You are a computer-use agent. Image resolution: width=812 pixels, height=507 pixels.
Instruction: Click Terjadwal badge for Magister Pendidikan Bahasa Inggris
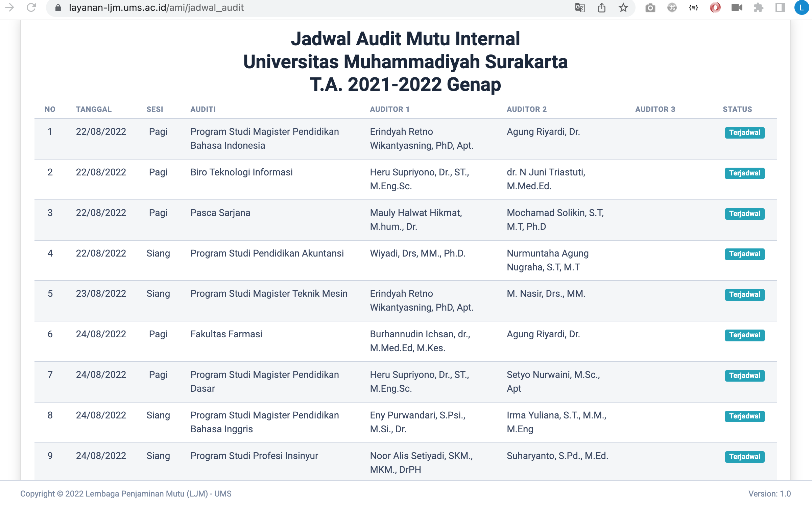pyautogui.click(x=744, y=416)
